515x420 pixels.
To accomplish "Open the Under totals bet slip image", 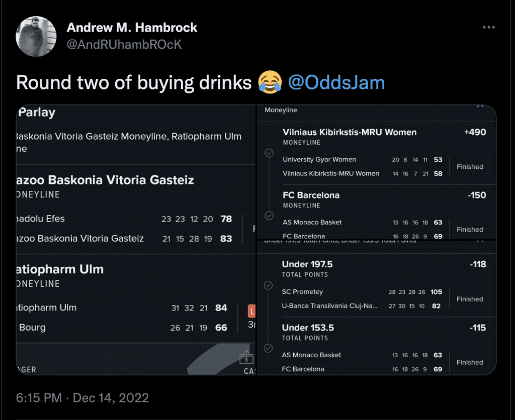I will [376, 308].
